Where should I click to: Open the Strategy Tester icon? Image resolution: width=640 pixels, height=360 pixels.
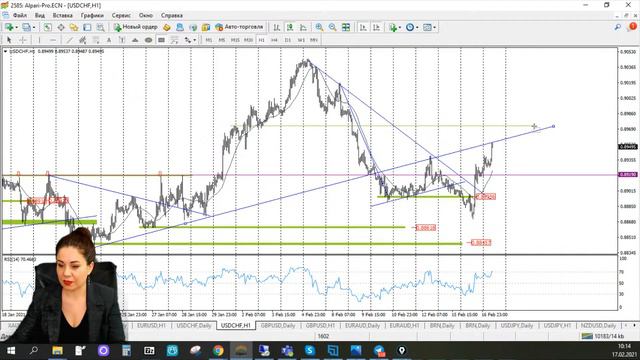click(x=100, y=27)
